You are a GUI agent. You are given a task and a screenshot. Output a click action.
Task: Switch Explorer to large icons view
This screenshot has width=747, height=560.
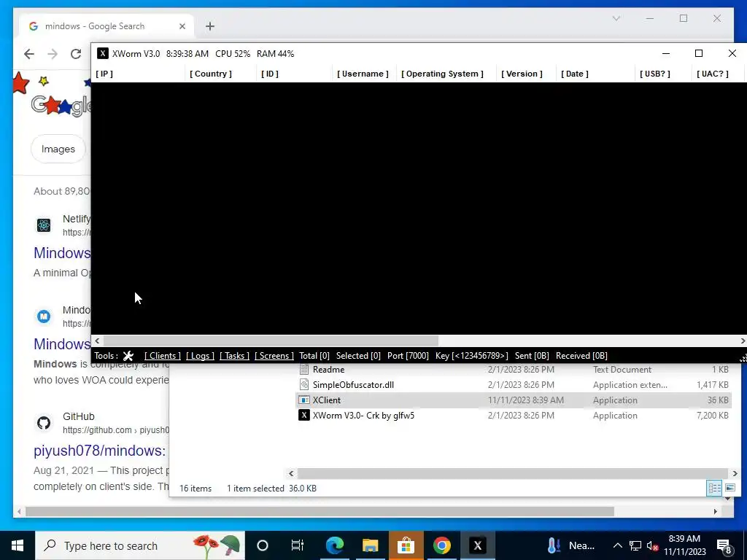729,488
